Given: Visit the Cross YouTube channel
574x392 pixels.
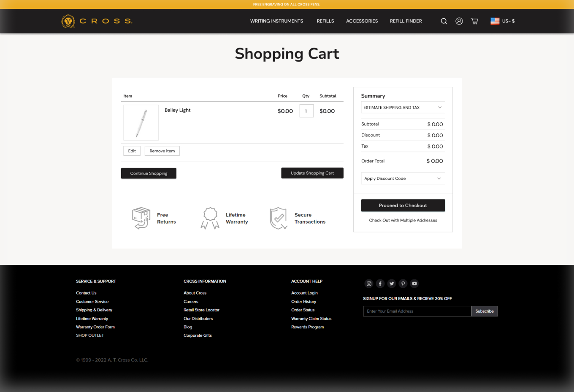Looking at the screenshot, I should pyautogui.click(x=414, y=284).
